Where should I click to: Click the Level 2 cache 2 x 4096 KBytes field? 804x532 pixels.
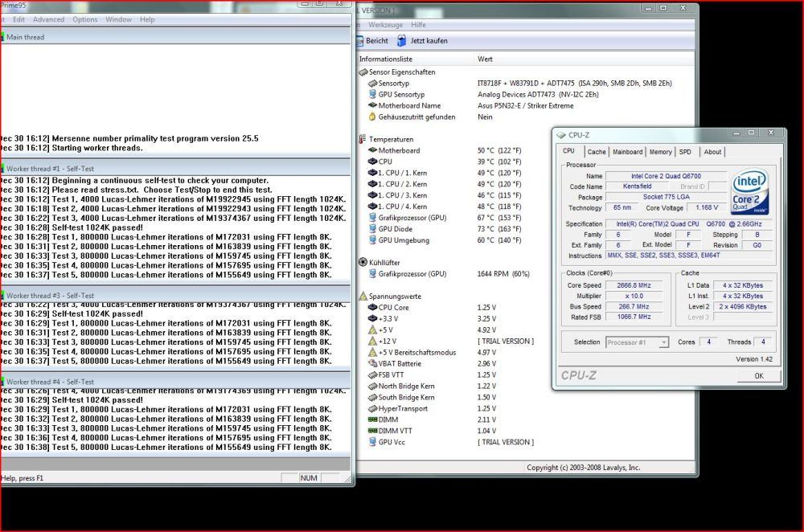point(742,307)
